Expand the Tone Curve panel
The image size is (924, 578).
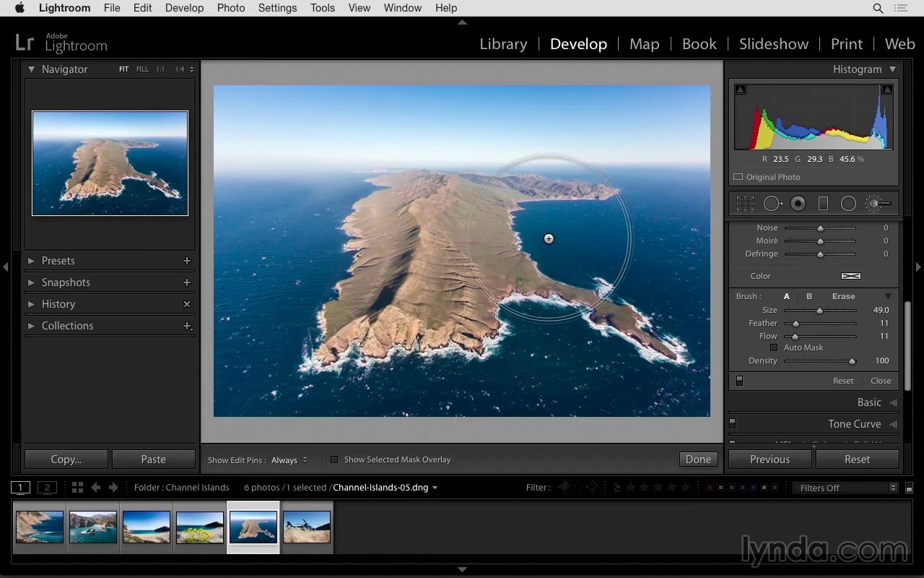(893, 424)
